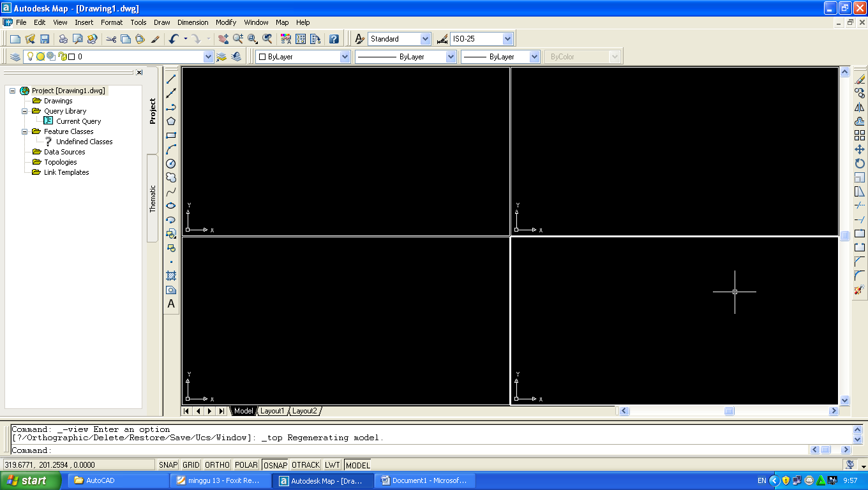
Task: Choose the Scale tool
Action: (x=860, y=177)
